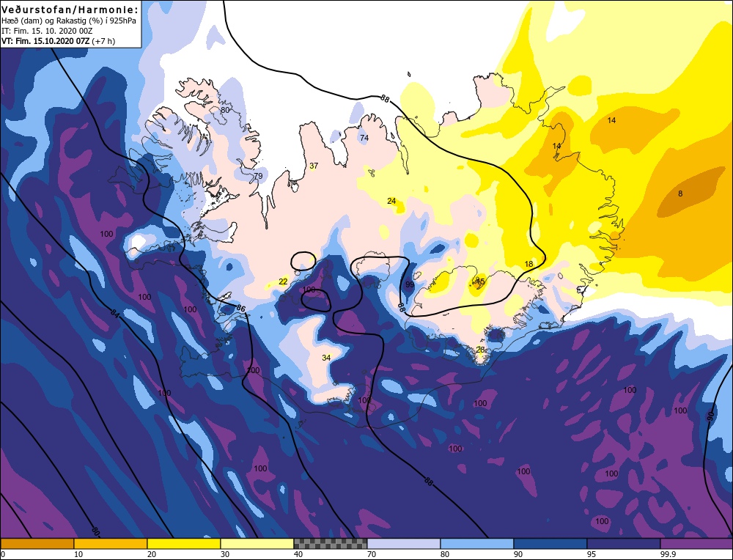Click the 'VT: Fim. 15.10.2020 07Z (+7 h)' line
Viewport: 733px width, 560px height.
pyautogui.click(x=59, y=41)
